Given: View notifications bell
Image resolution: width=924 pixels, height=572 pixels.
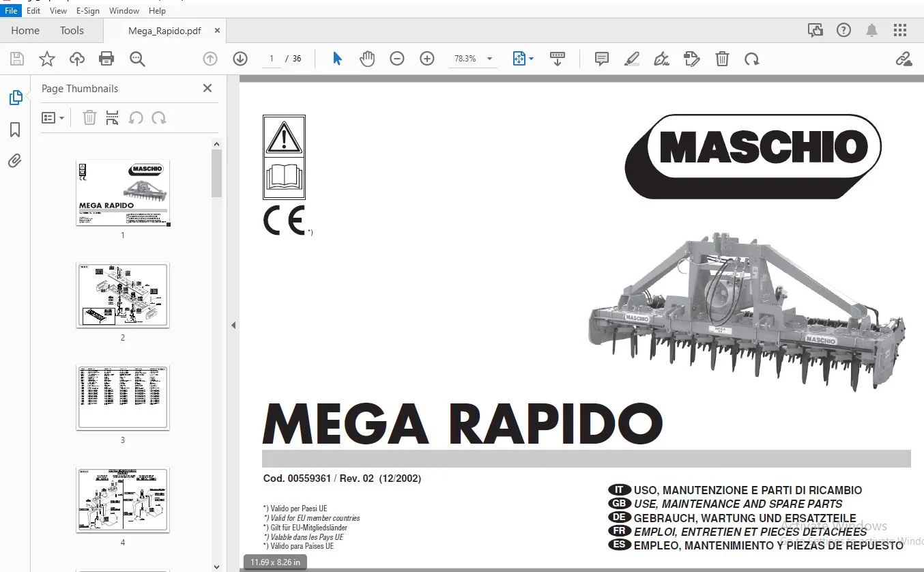Looking at the screenshot, I should pyautogui.click(x=872, y=30).
